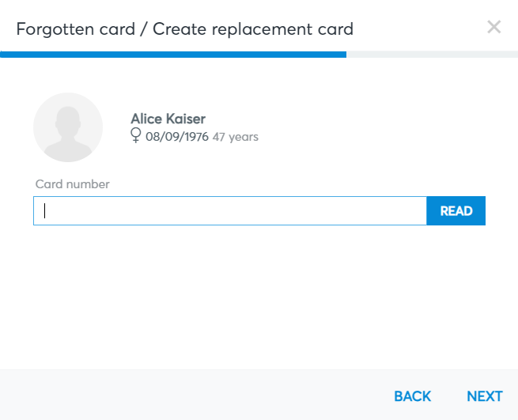This screenshot has width=518, height=420.
Task: Close the replacement card dialog
Action: (494, 27)
